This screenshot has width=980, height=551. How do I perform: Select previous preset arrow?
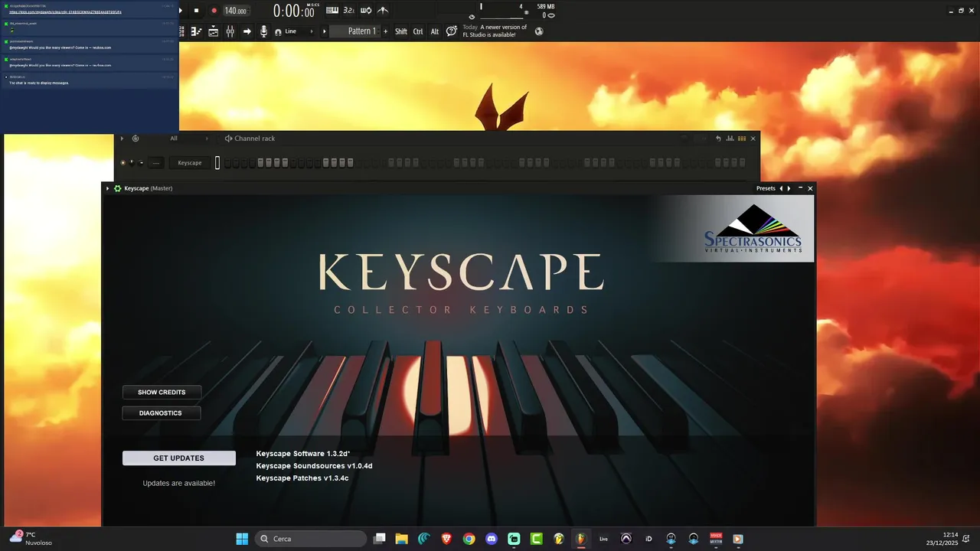[781, 188]
